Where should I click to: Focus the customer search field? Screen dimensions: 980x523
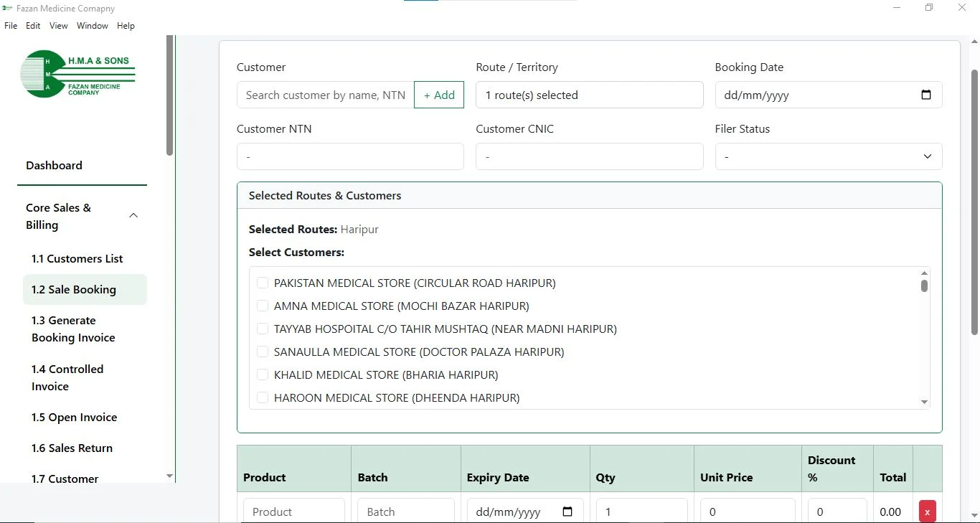tap(325, 95)
